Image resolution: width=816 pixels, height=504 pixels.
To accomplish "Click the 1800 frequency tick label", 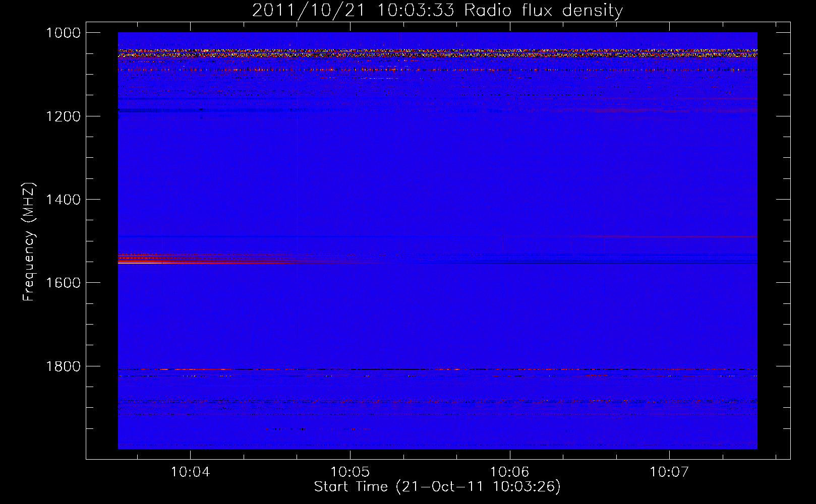I will click(63, 366).
